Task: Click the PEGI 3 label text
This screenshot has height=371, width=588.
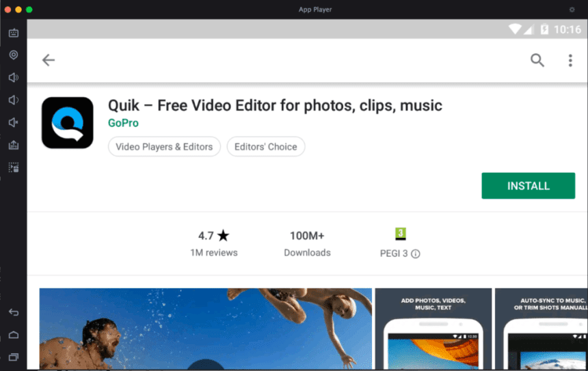Action: (394, 253)
